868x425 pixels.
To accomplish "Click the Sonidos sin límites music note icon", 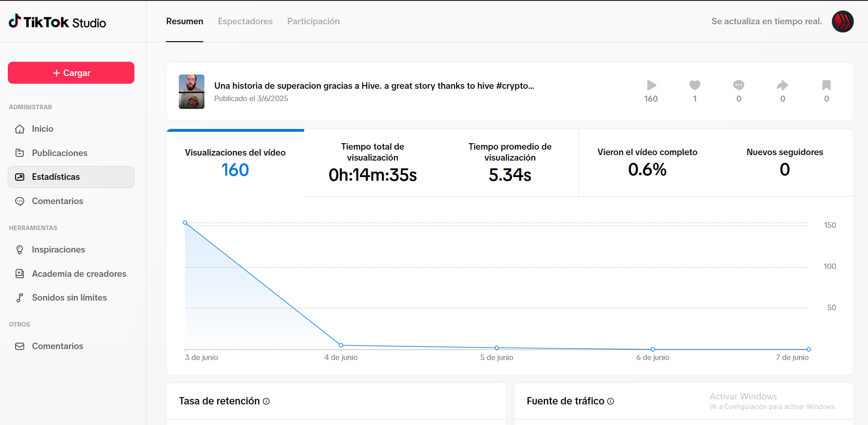I will pyautogui.click(x=20, y=298).
